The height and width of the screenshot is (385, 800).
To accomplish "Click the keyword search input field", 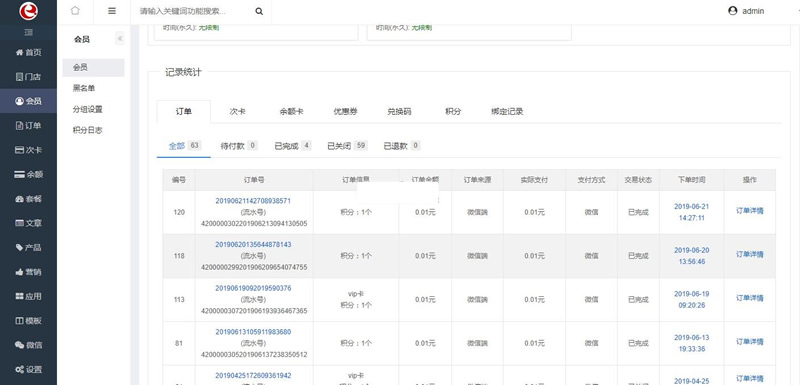I will click(x=194, y=11).
